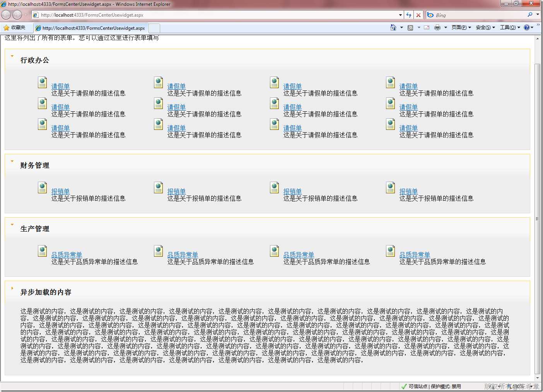This screenshot has width=543, height=392.
Task: Collapse the 财务管理 section arrow
Action: click(12, 161)
